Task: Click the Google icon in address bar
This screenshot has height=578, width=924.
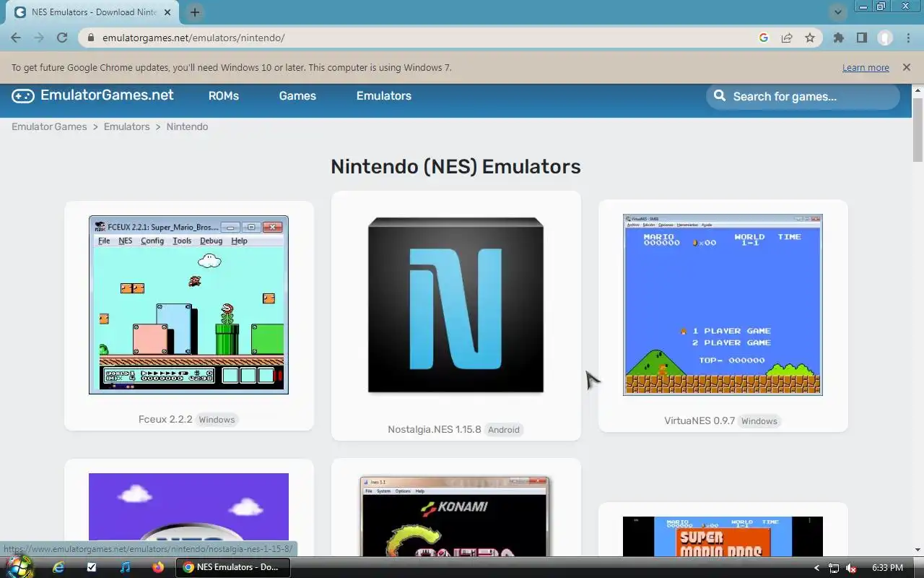Action: click(x=764, y=38)
